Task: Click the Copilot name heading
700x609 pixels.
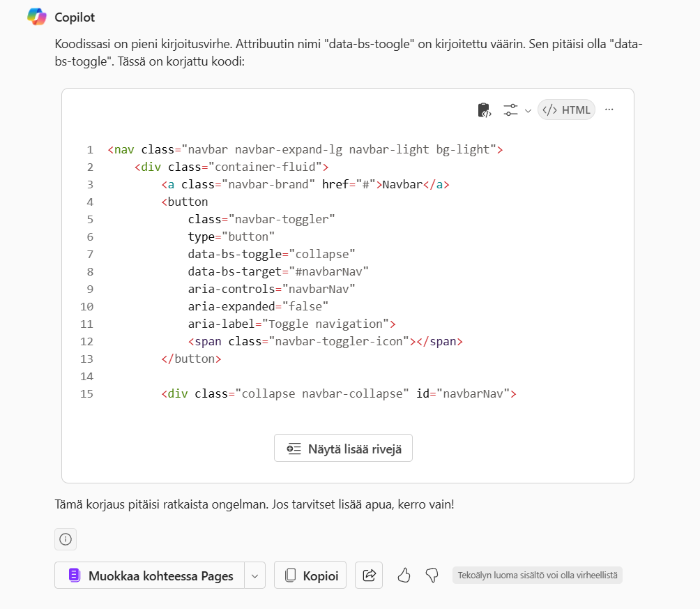Action: 75,17
